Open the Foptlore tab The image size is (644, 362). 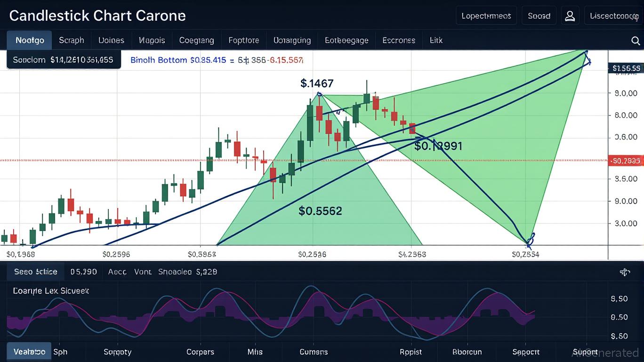pos(243,41)
